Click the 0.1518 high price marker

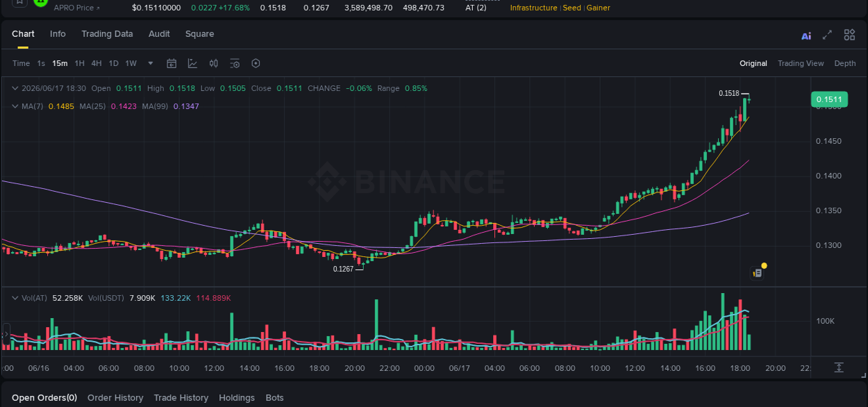tap(728, 93)
